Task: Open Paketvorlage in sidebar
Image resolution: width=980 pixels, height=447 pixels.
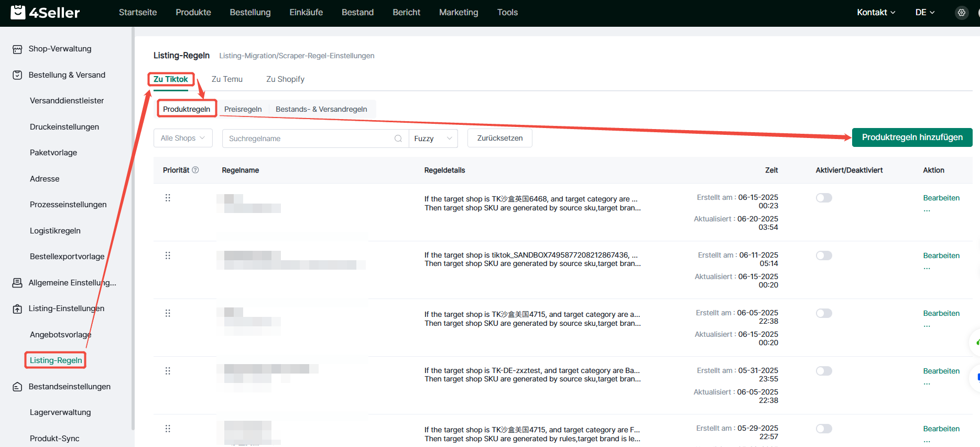Action: pyautogui.click(x=53, y=153)
